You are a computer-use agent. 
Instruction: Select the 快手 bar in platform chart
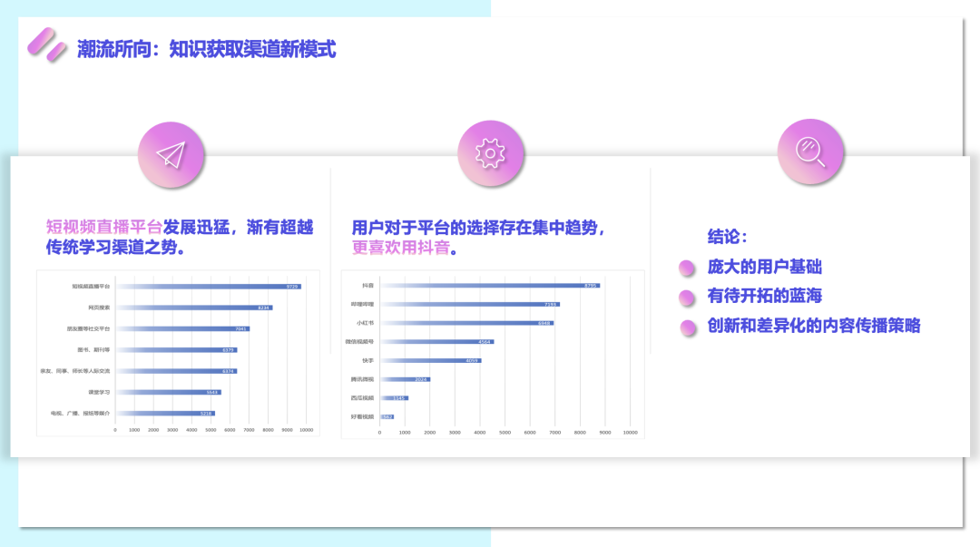click(430, 360)
